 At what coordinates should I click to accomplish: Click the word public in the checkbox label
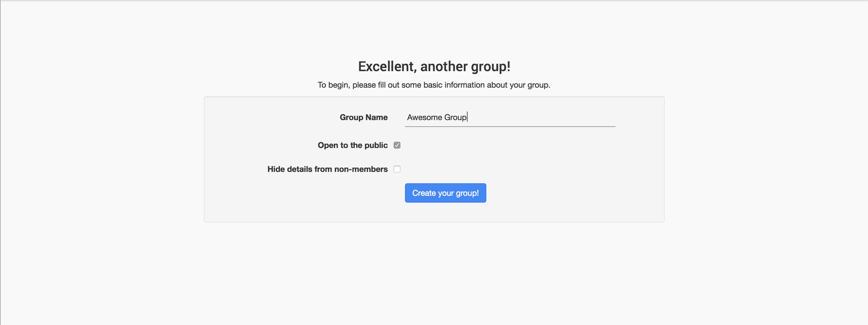tap(376, 145)
